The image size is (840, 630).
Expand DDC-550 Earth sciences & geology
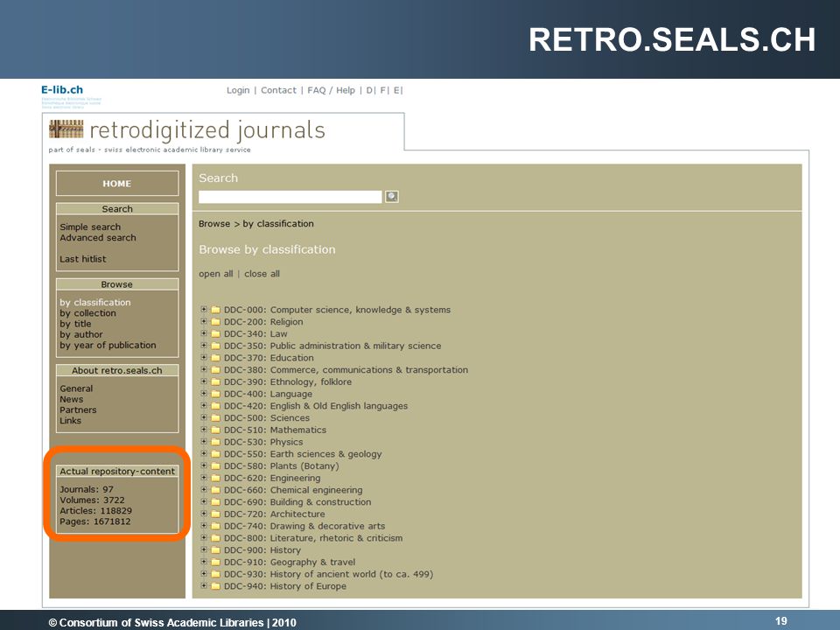pos(204,454)
